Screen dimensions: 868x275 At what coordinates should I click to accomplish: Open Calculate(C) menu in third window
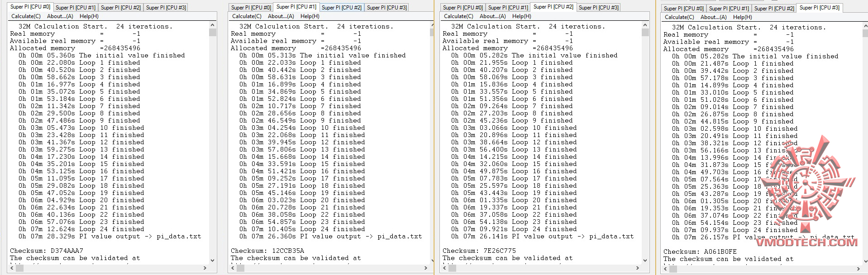(458, 16)
